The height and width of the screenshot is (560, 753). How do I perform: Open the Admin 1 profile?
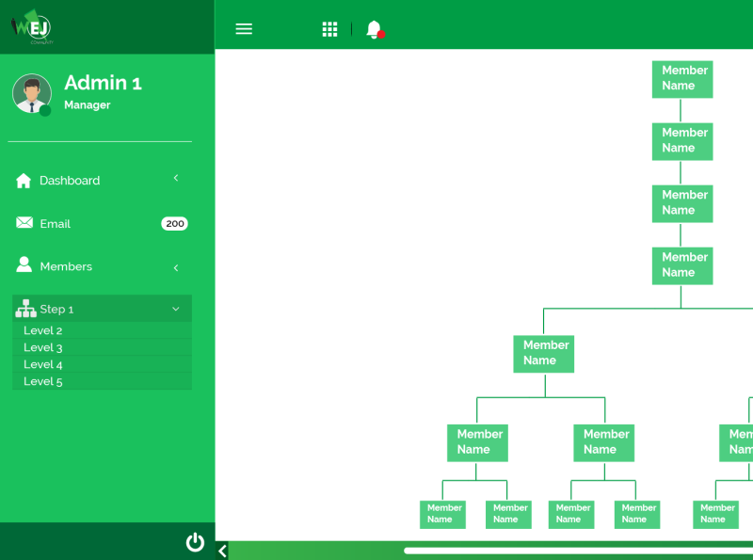[103, 83]
